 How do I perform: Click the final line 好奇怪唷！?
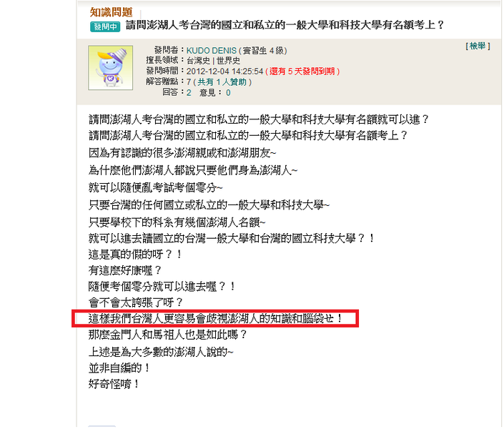point(114,384)
